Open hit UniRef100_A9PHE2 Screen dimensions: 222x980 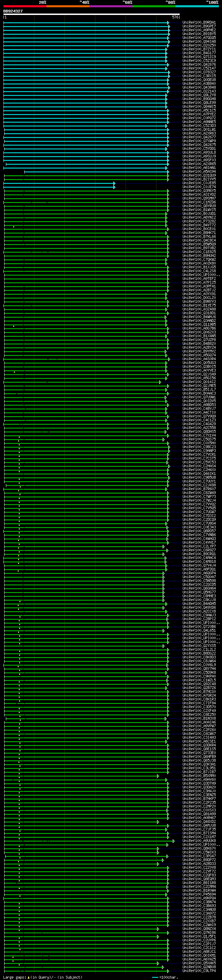[x=199, y=30]
